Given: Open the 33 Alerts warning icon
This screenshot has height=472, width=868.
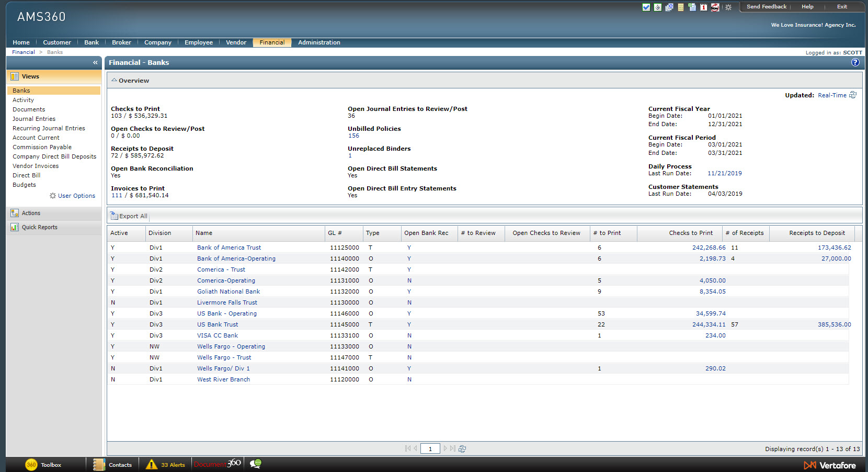Looking at the screenshot, I should [x=152, y=464].
